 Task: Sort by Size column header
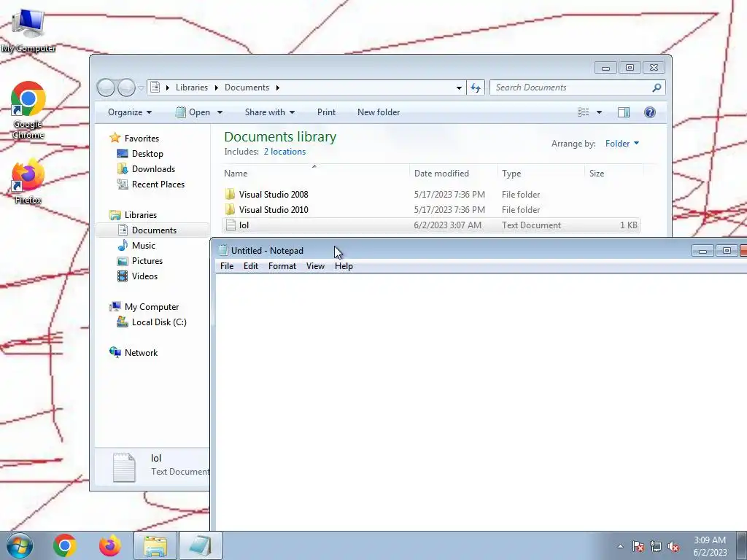point(614,174)
